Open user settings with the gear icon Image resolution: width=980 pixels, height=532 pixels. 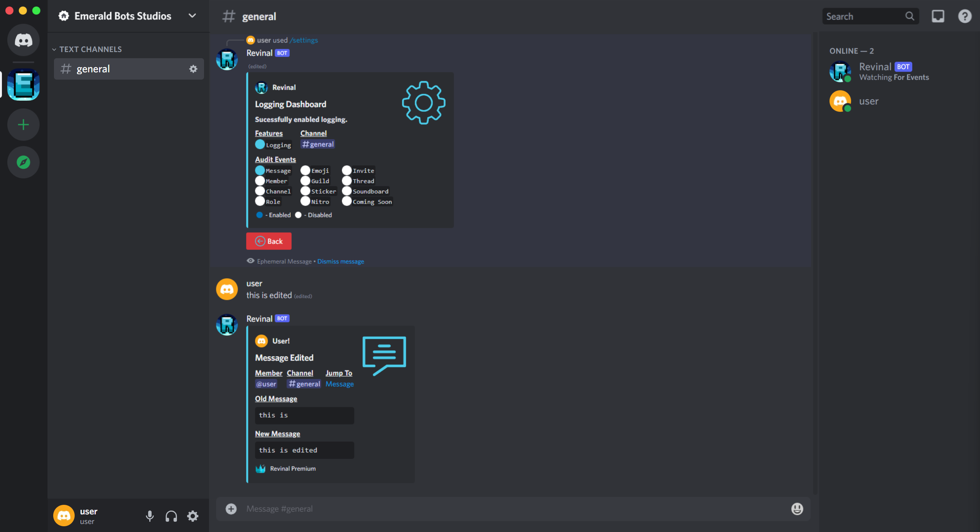click(193, 516)
